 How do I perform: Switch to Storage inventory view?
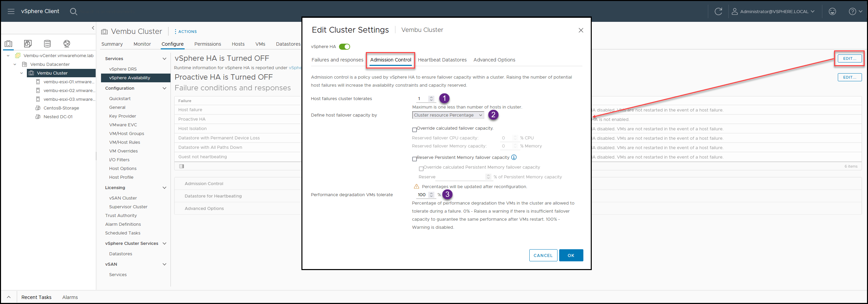47,43
